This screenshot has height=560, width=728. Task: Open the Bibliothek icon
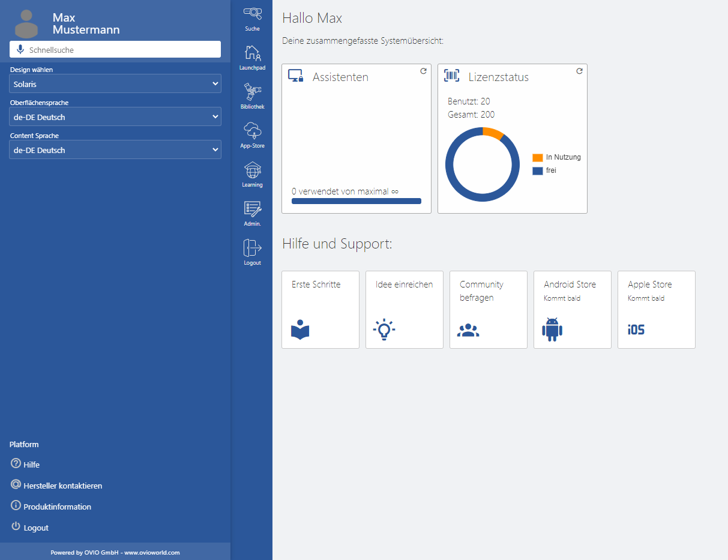252,92
